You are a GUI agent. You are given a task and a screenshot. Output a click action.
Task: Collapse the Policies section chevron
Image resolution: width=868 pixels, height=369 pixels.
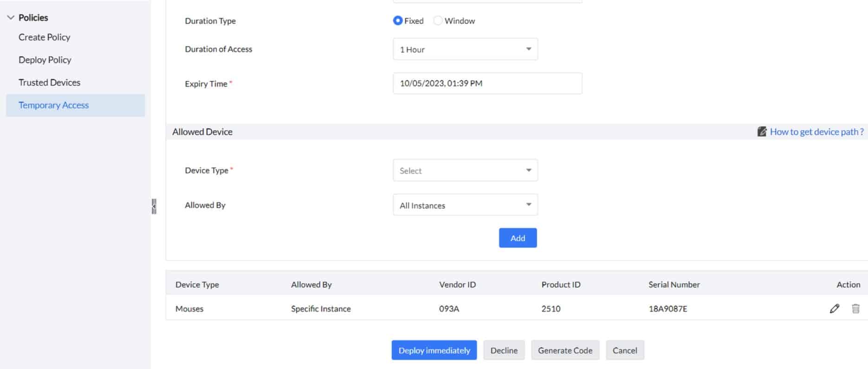(x=11, y=18)
